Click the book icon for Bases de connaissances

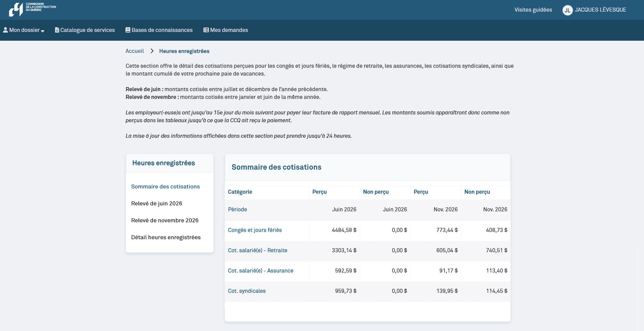tap(128, 30)
